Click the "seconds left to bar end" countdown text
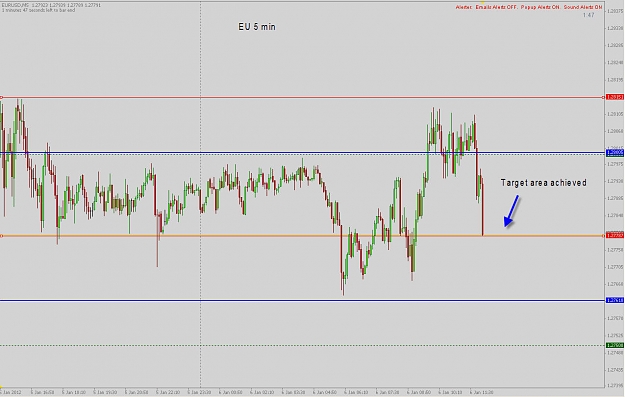Viewport: 625px width, 397px height. (x=38, y=10)
